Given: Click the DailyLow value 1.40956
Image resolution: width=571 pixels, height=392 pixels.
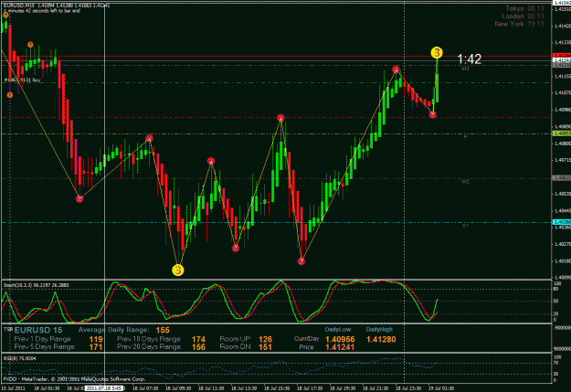Looking at the screenshot, I should point(340,339).
